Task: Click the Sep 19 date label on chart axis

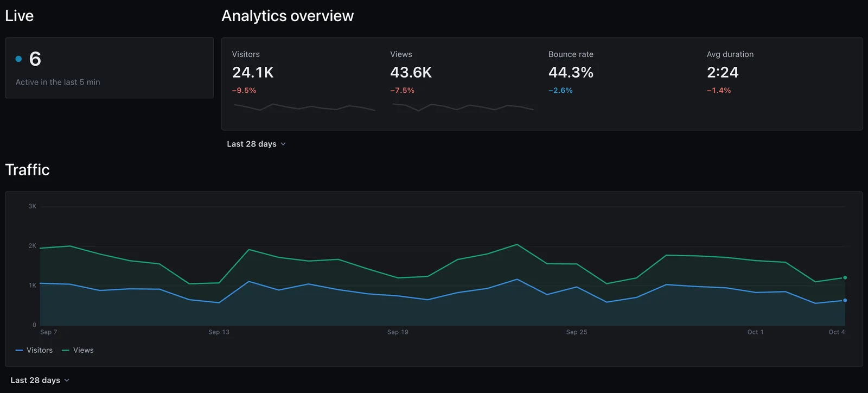Action: point(398,332)
